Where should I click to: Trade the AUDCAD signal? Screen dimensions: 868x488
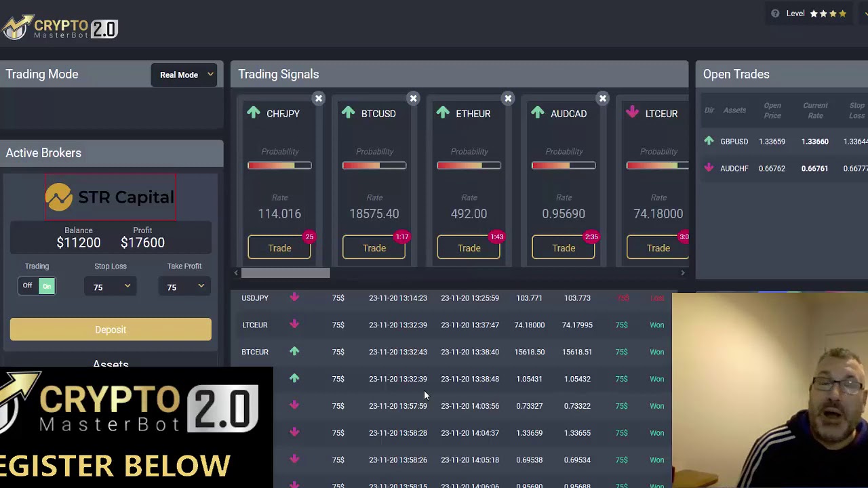click(564, 248)
